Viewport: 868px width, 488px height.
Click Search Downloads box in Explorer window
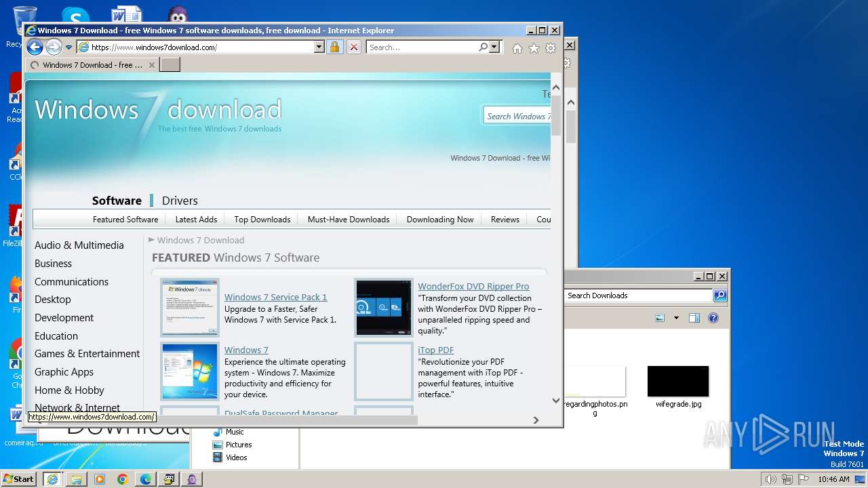click(x=638, y=296)
